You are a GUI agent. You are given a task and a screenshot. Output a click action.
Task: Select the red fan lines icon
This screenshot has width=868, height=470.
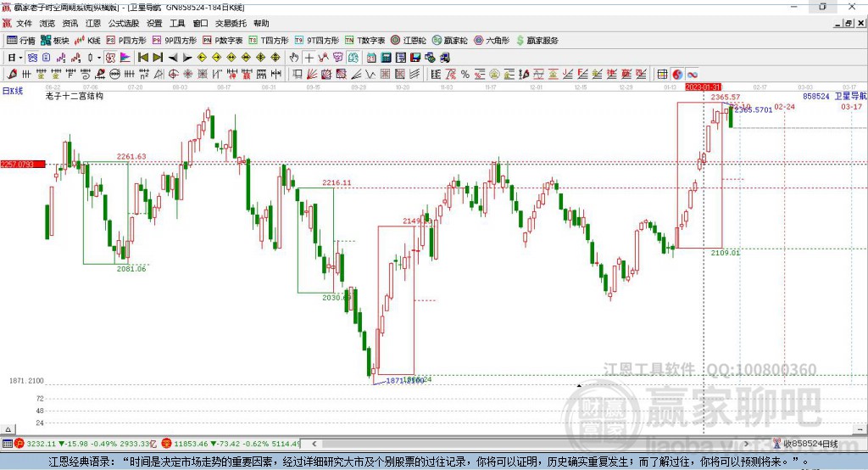tap(312, 75)
